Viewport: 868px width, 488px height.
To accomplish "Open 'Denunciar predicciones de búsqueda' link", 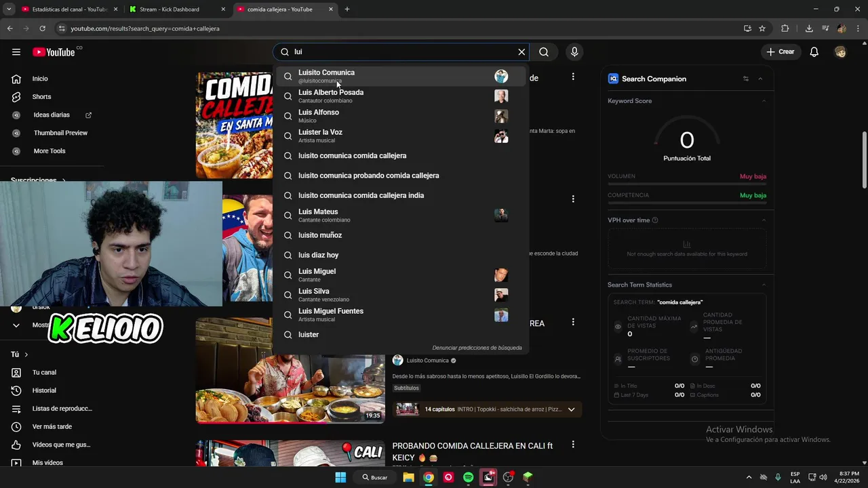I will [x=477, y=348].
